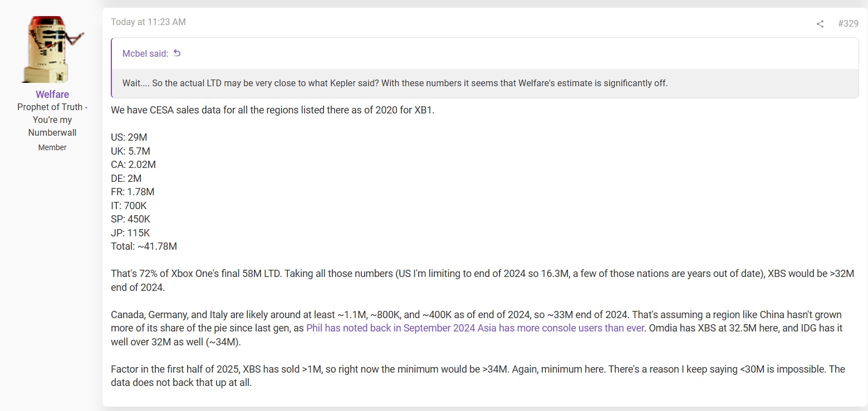Click the "Total: ~41.78M" line
This screenshot has height=411, width=868.
[144, 246]
